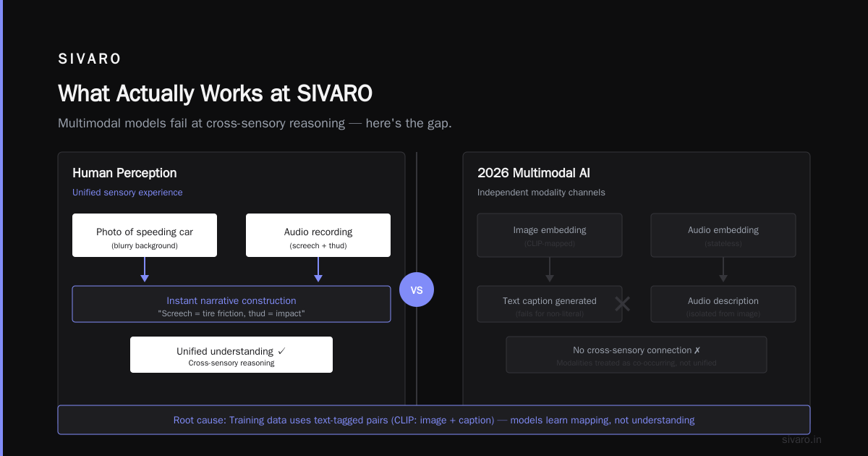The image size is (868, 456).
Task: Open the sivaro.in link in corner
Action: pos(801,439)
